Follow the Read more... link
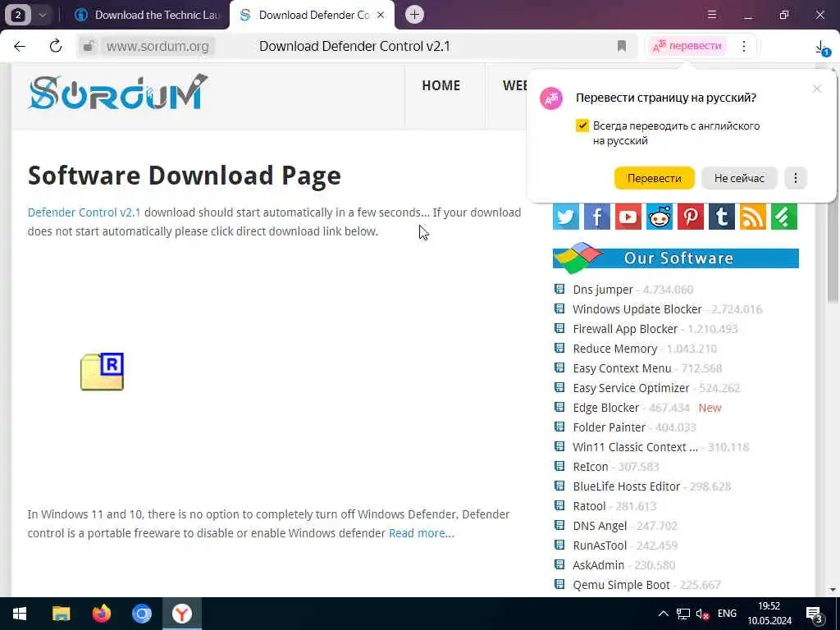This screenshot has width=840, height=630. click(421, 533)
